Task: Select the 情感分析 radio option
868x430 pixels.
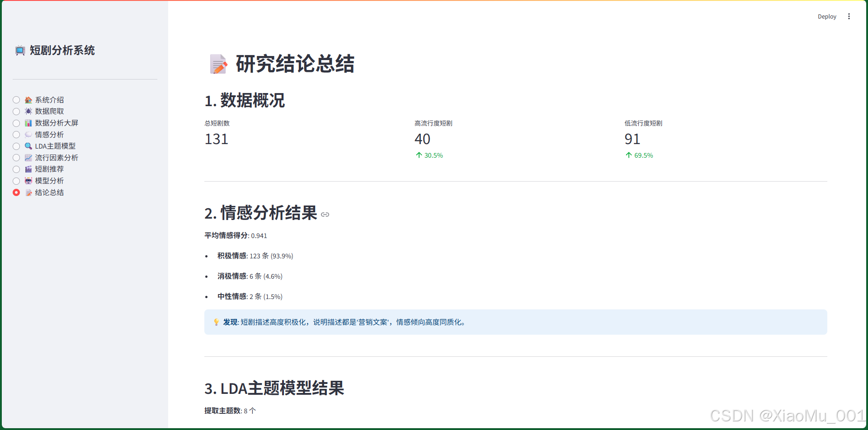Action: point(16,135)
